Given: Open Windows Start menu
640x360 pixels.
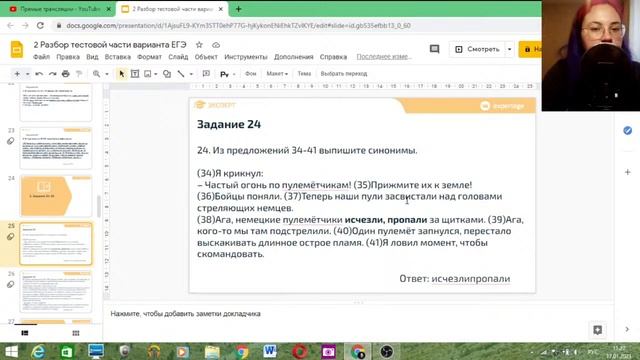Looking at the screenshot, I should coord(11,351).
